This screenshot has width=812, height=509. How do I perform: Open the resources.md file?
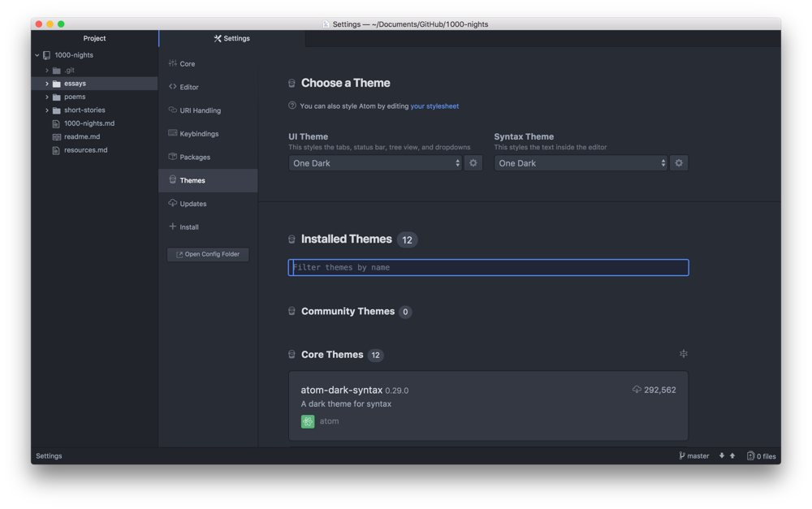[x=85, y=150]
